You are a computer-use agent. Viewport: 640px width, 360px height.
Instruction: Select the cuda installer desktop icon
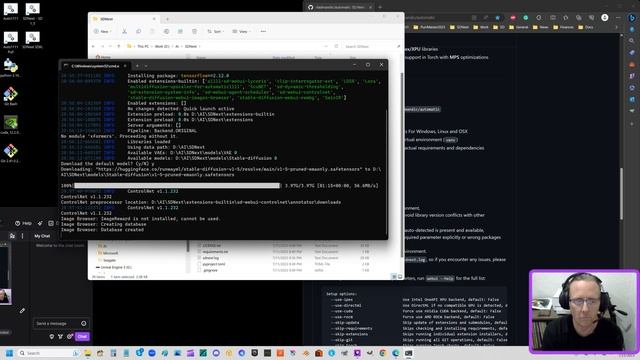click(11, 125)
